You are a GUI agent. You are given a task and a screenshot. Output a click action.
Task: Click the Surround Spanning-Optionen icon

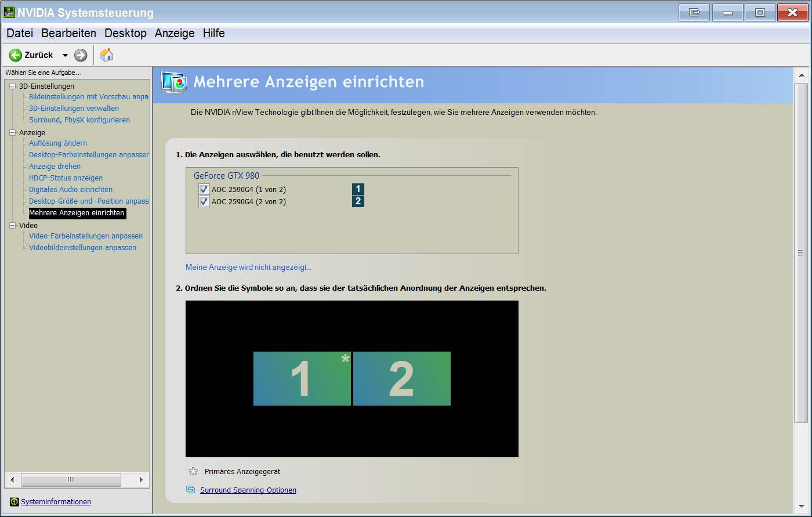pos(190,490)
